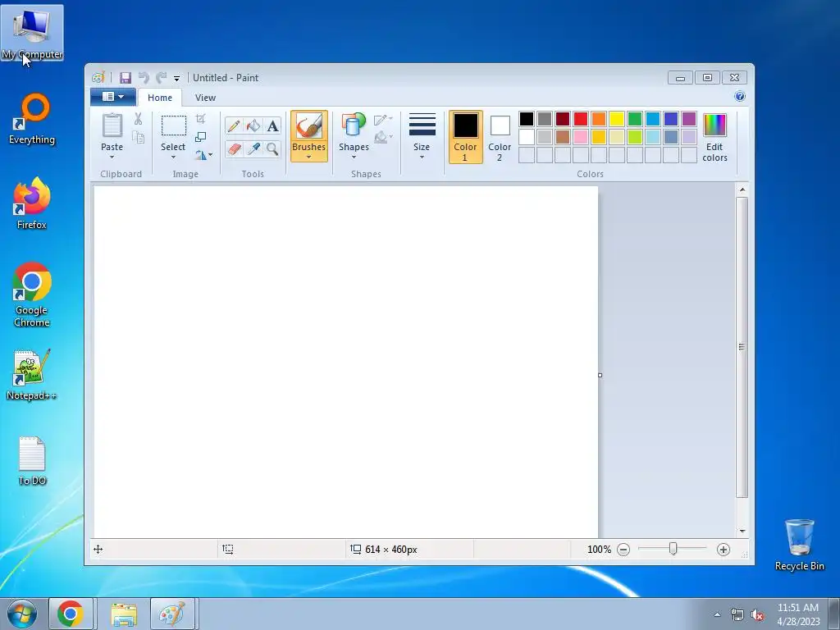The image size is (840, 630).
Task: Click the Redo arrow in title bar
Action: point(162,78)
